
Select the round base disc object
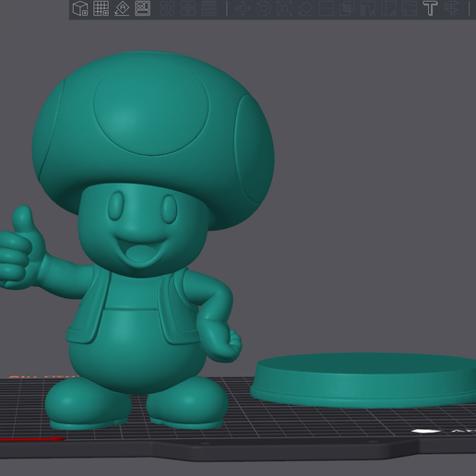tap(364, 380)
